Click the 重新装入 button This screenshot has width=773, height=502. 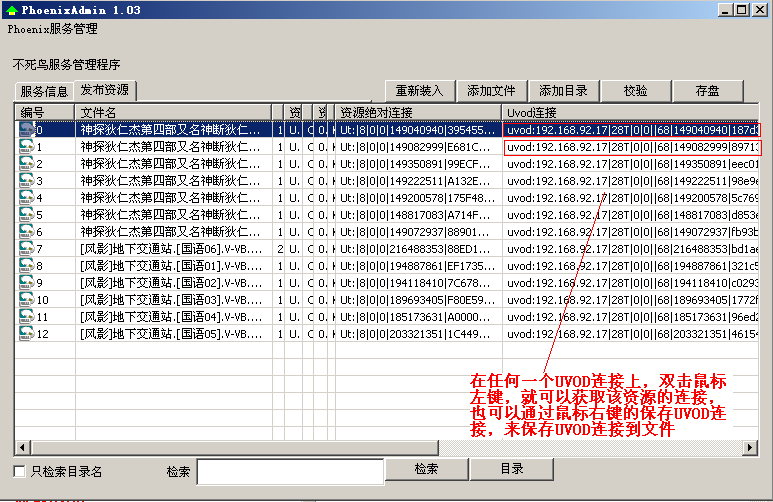coord(420,91)
